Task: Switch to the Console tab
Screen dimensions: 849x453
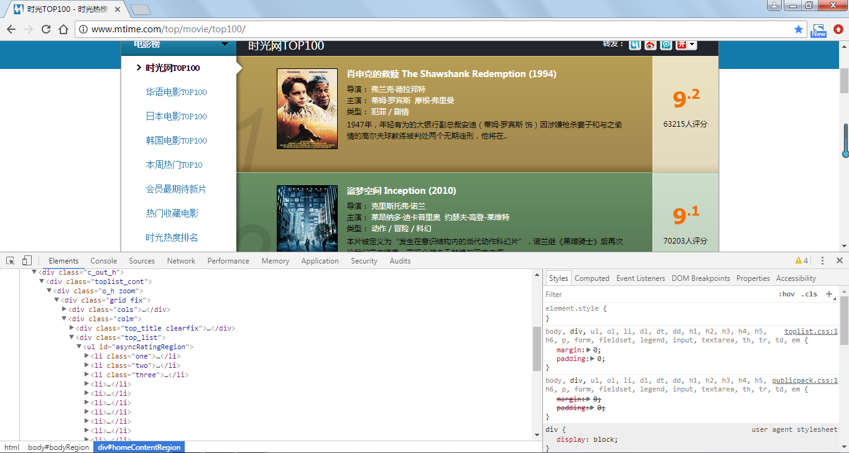Action: point(103,261)
